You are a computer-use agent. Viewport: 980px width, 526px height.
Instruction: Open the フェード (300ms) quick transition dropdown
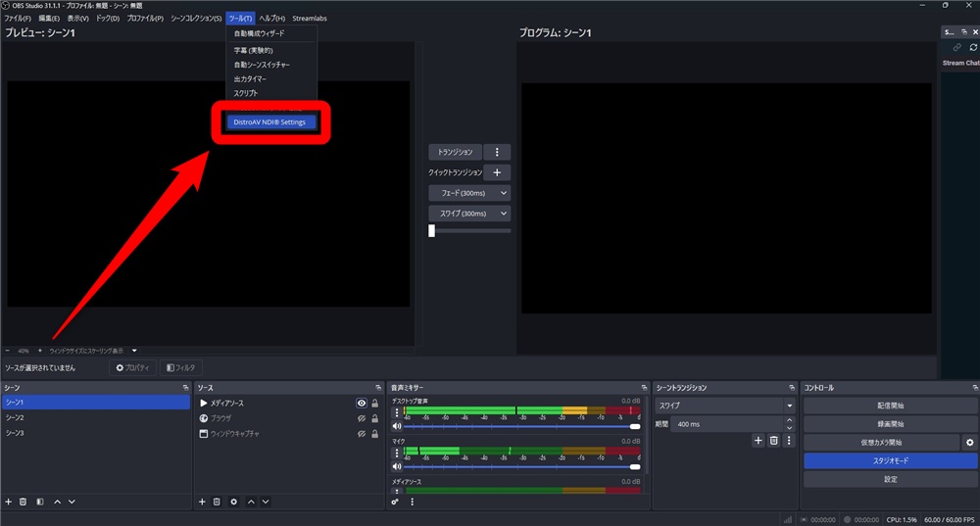(469, 193)
